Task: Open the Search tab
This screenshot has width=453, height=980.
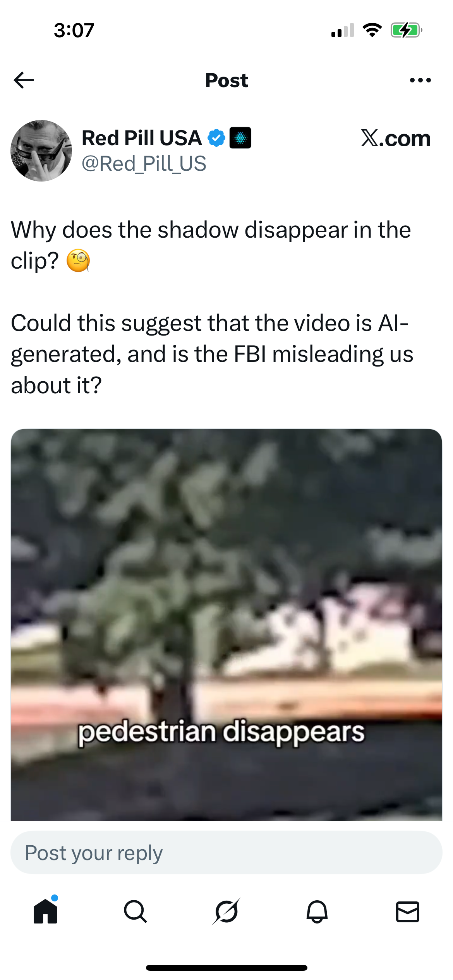Action: [136, 911]
